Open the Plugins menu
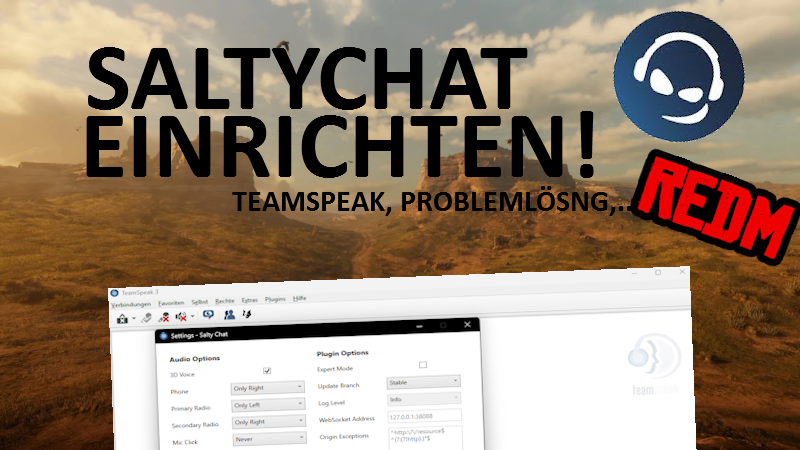 click(275, 299)
